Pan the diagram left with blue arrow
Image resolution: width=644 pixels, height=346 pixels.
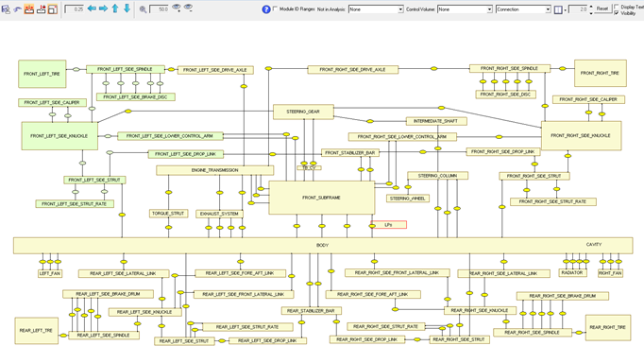click(x=92, y=9)
